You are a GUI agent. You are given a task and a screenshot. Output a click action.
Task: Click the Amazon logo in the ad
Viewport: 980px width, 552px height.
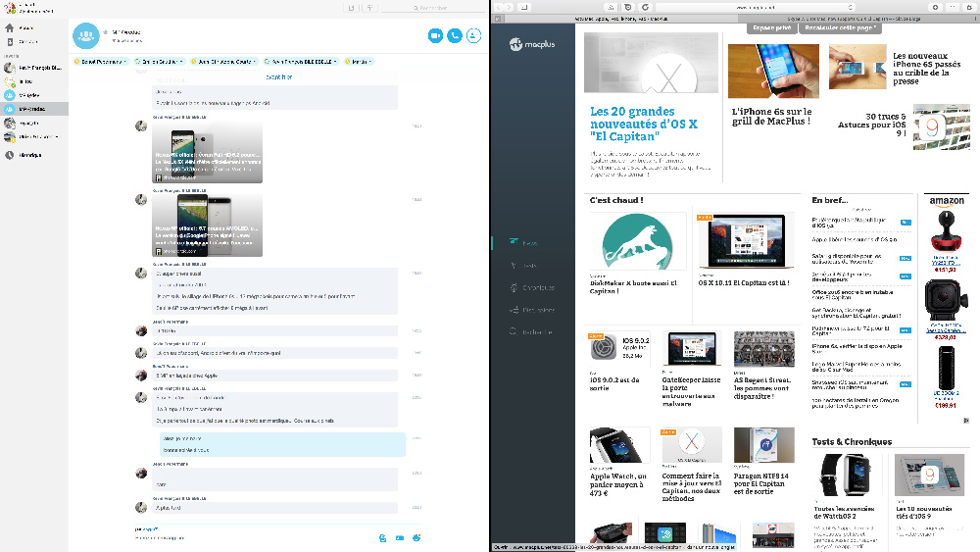(947, 201)
